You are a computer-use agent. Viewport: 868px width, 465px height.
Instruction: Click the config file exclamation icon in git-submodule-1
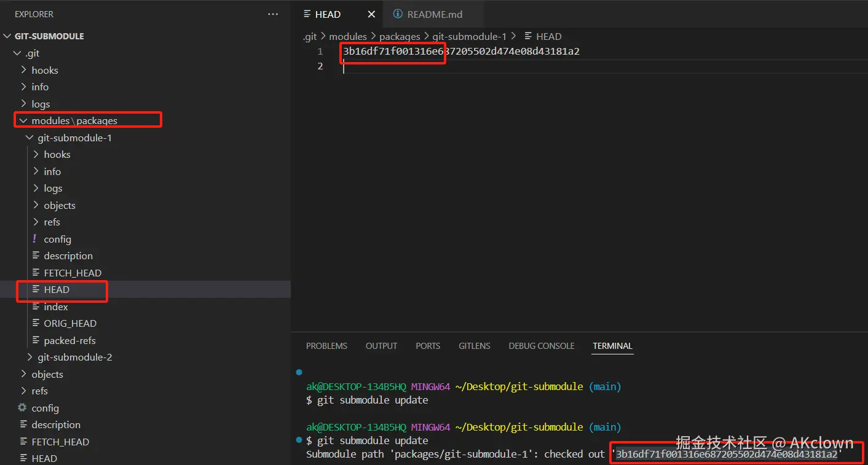[34, 239]
